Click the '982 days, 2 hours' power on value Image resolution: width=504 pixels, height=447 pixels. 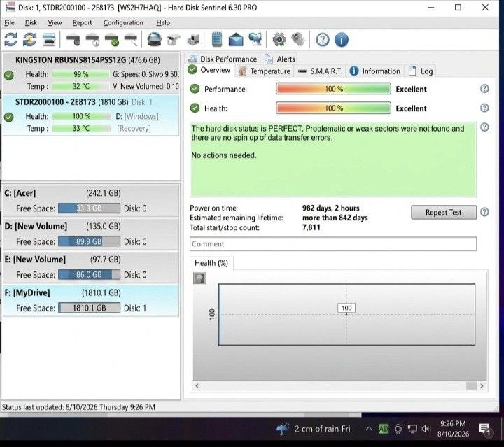tap(330, 208)
